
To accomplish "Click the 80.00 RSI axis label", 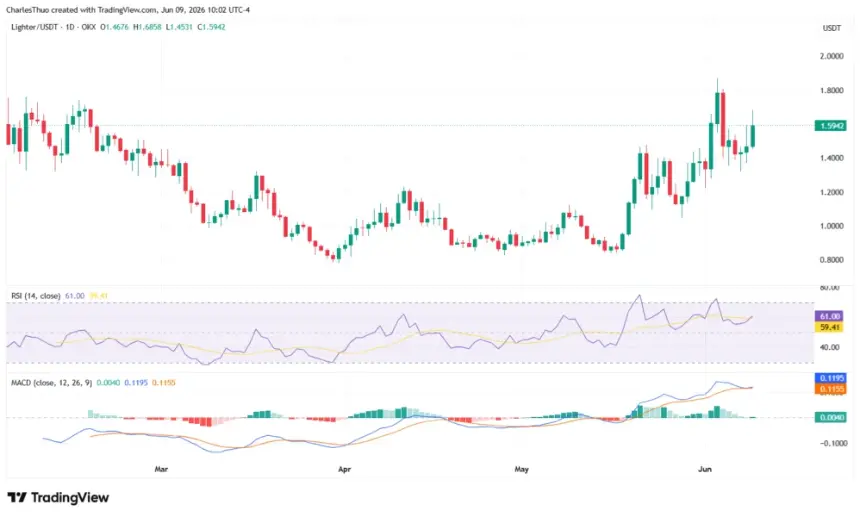I will coord(829,288).
